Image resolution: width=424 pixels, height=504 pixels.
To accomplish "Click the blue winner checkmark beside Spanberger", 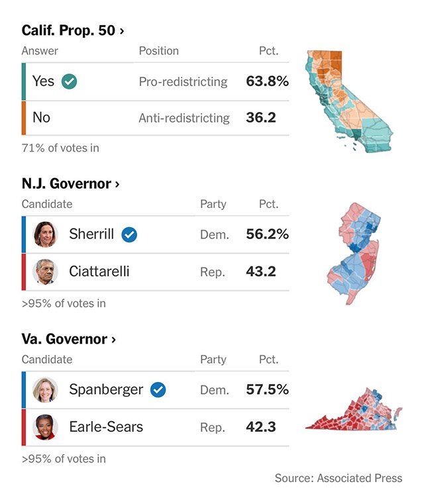I will [x=158, y=390].
